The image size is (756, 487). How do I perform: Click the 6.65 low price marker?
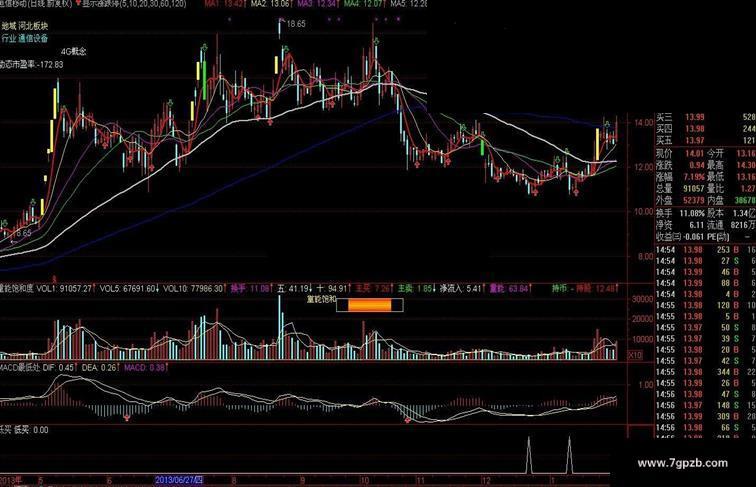[x=23, y=233]
